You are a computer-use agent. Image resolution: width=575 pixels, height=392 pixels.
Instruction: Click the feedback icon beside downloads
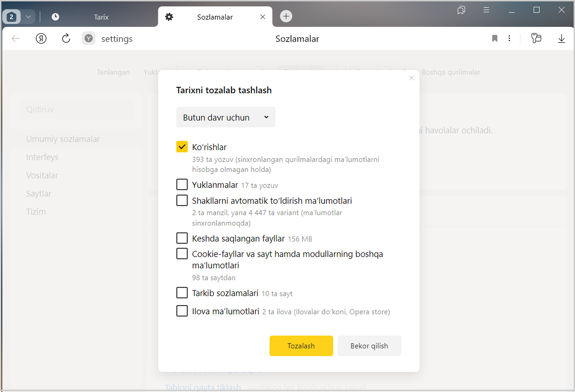(x=536, y=38)
